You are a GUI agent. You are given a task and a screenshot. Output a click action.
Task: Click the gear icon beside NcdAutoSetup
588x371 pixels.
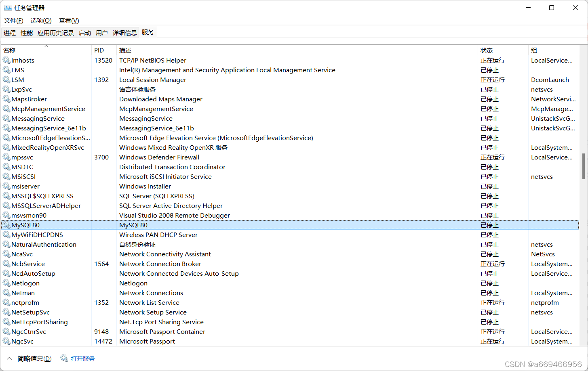pyautogui.click(x=6, y=274)
